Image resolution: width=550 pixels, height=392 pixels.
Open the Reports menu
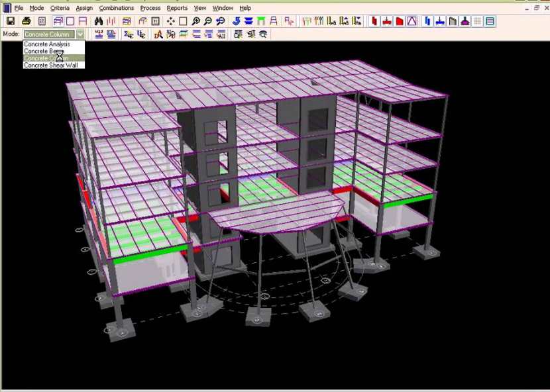pyautogui.click(x=177, y=8)
